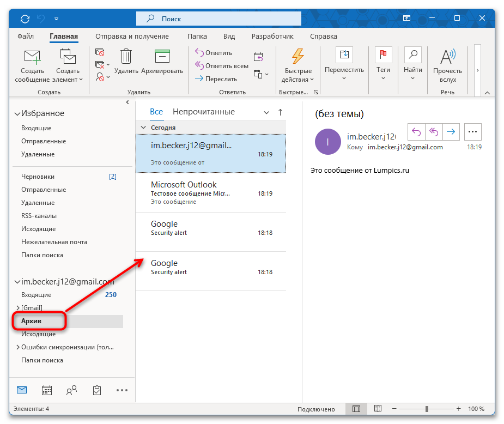504x424 pixels.
Task: Expand Ошибки синхронизации folder
Action: click(x=18, y=347)
